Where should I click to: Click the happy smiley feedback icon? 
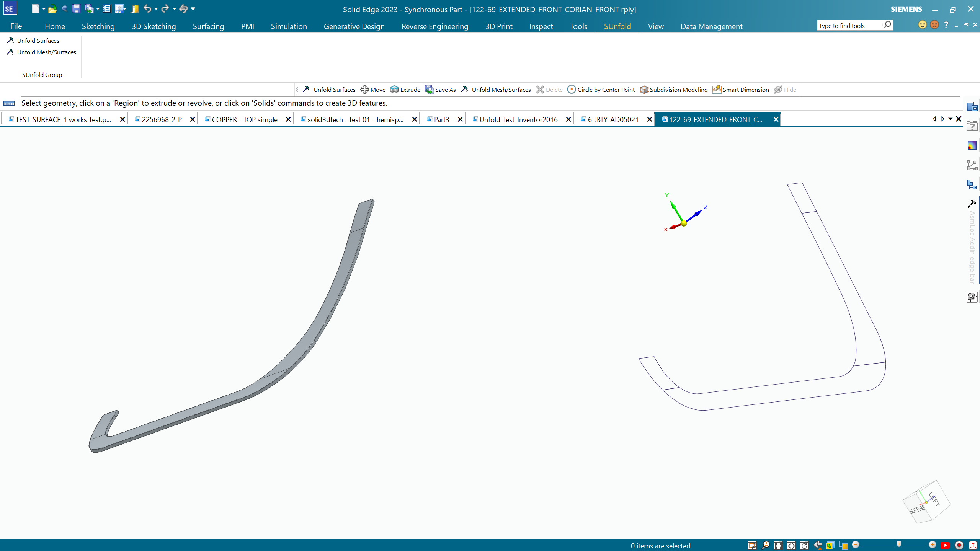pos(923,25)
